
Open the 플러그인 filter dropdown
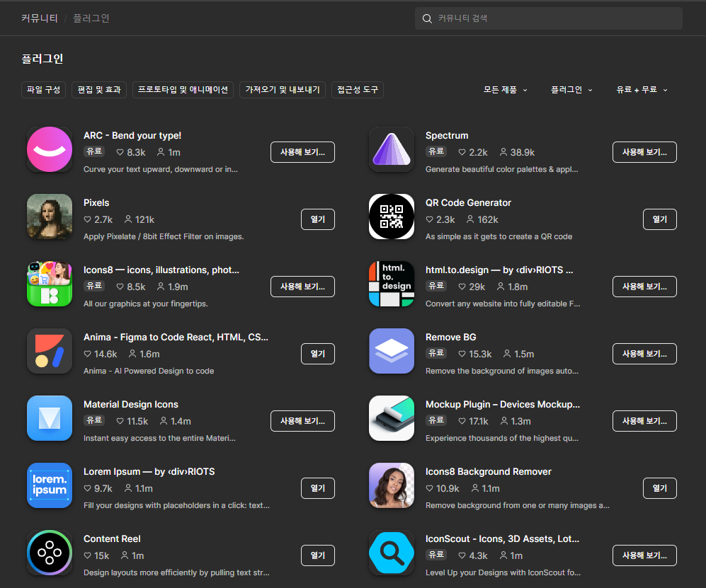click(x=571, y=90)
